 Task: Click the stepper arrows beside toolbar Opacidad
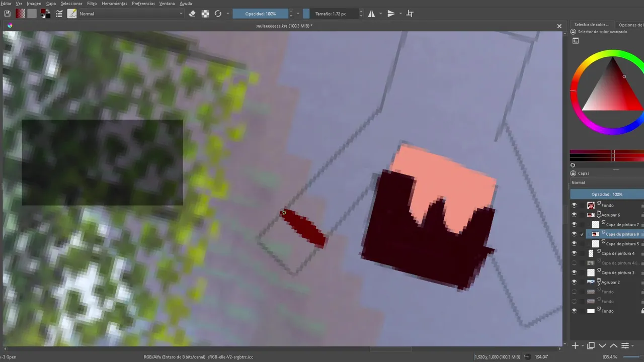(291, 14)
